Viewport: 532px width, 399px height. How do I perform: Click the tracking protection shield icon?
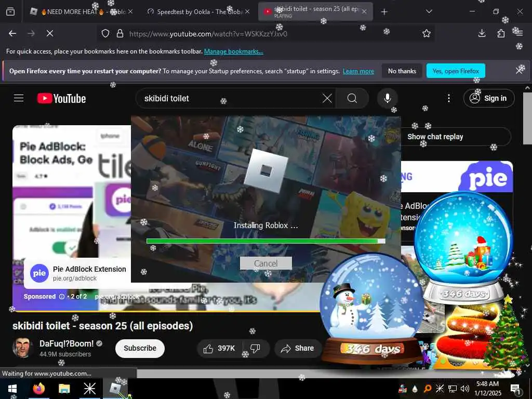[105, 34]
